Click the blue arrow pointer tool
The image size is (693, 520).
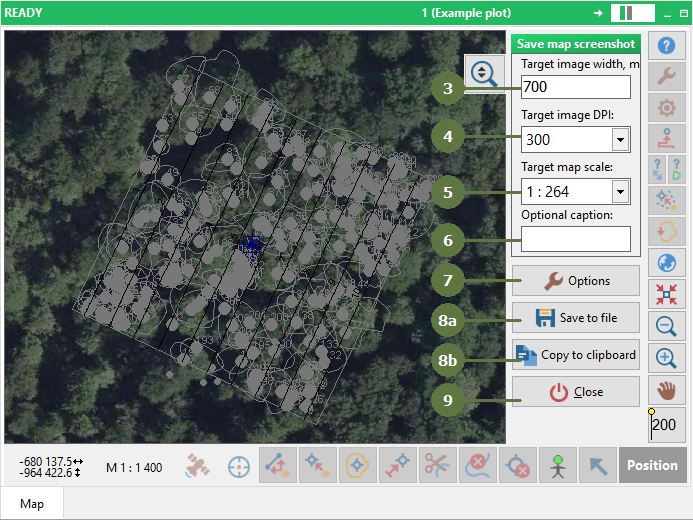(x=596, y=466)
